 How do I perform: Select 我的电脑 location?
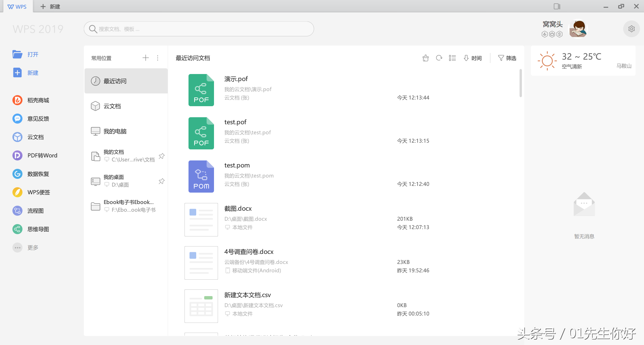tap(126, 131)
